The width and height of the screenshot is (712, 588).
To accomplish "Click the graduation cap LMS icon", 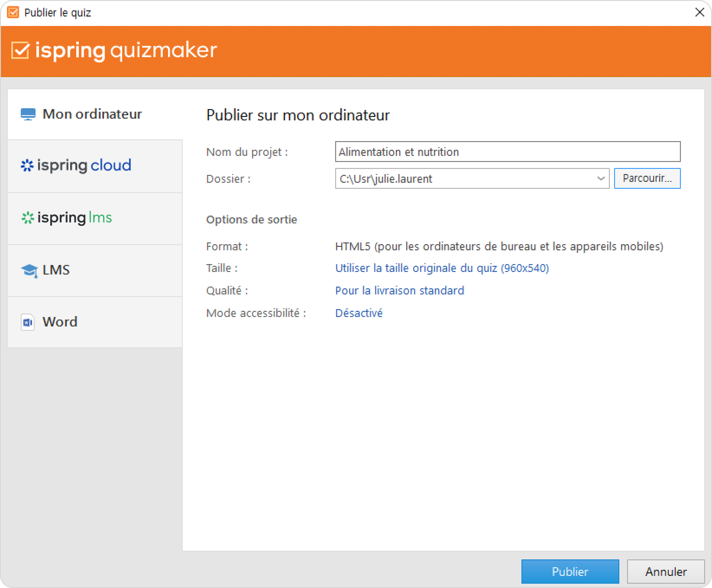I will tap(29, 271).
